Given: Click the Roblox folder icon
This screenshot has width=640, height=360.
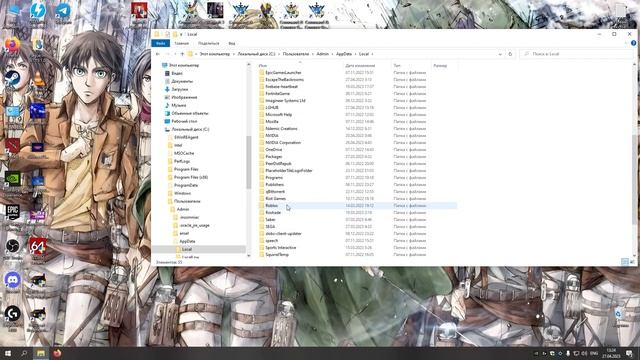Looking at the screenshot, I should (262, 206).
